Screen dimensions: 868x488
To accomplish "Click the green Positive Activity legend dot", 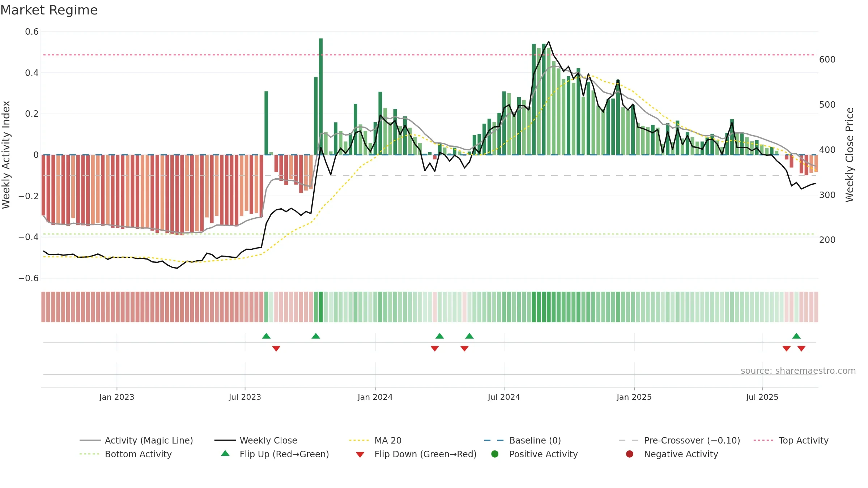I will 495,454.
